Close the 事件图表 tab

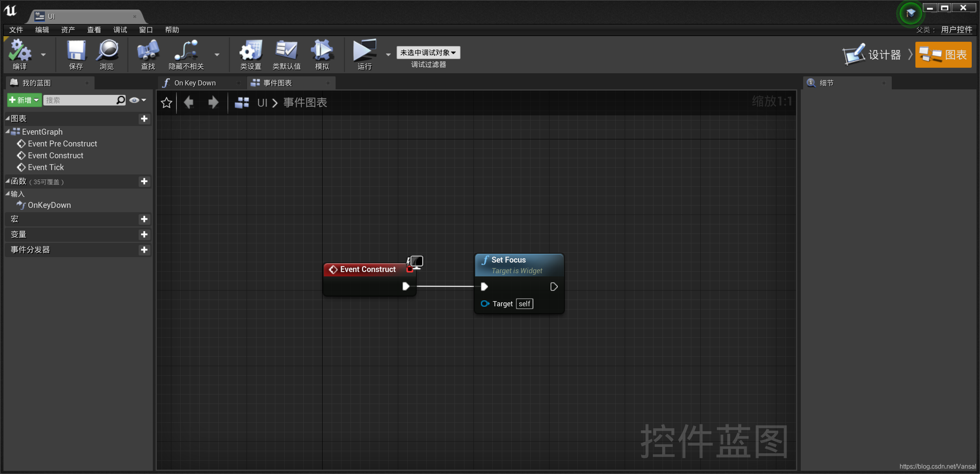[328, 83]
